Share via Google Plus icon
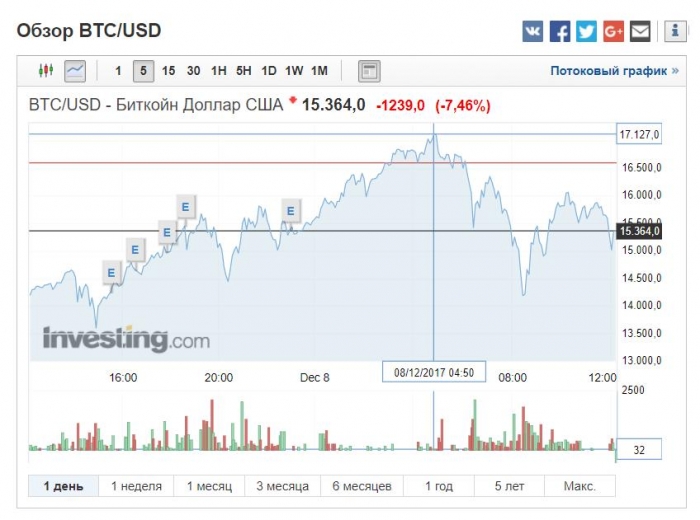Image resolution: width=700 pixels, height=520 pixels. tap(613, 31)
